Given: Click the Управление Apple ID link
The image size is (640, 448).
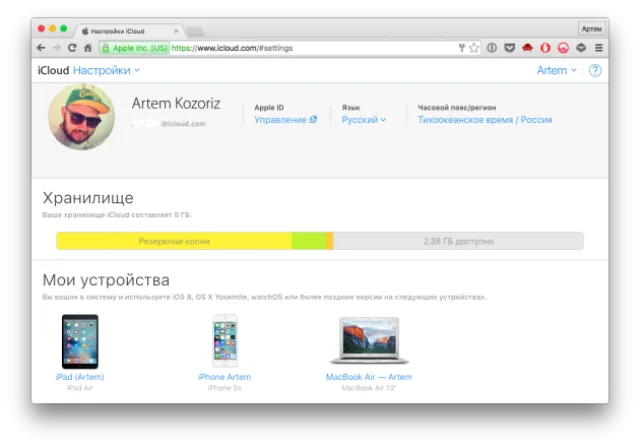Looking at the screenshot, I should coord(280,120).
